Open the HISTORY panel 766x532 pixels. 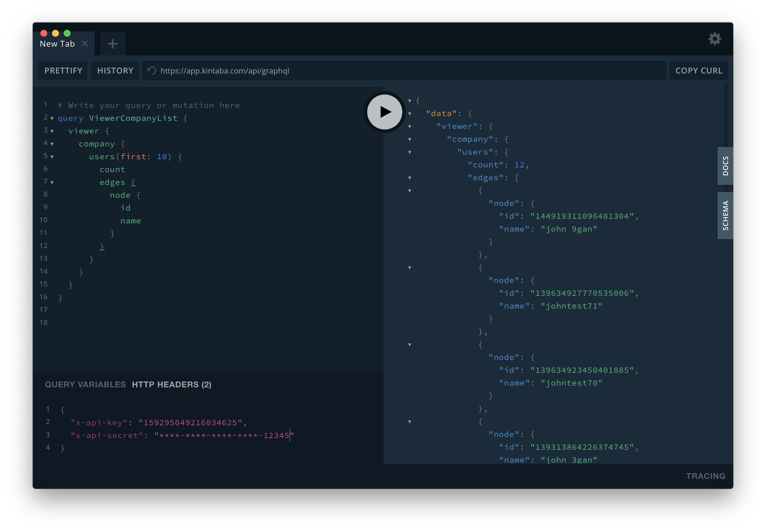[115, 71]
